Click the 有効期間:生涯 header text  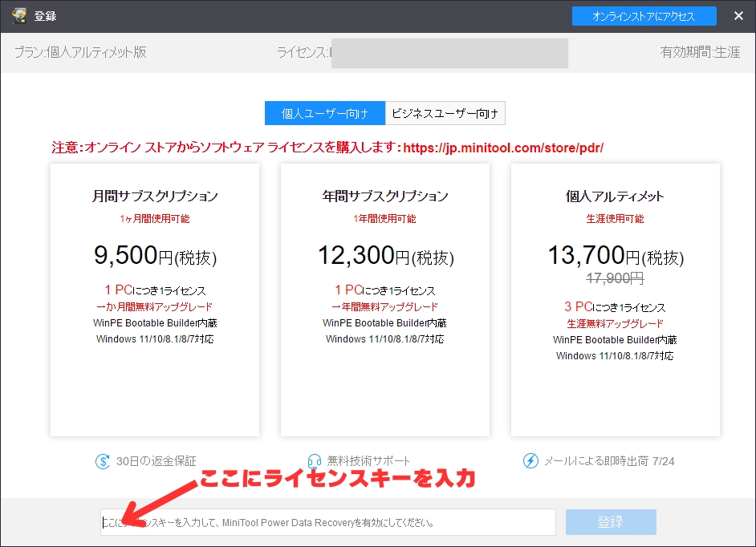coord(700,52)
